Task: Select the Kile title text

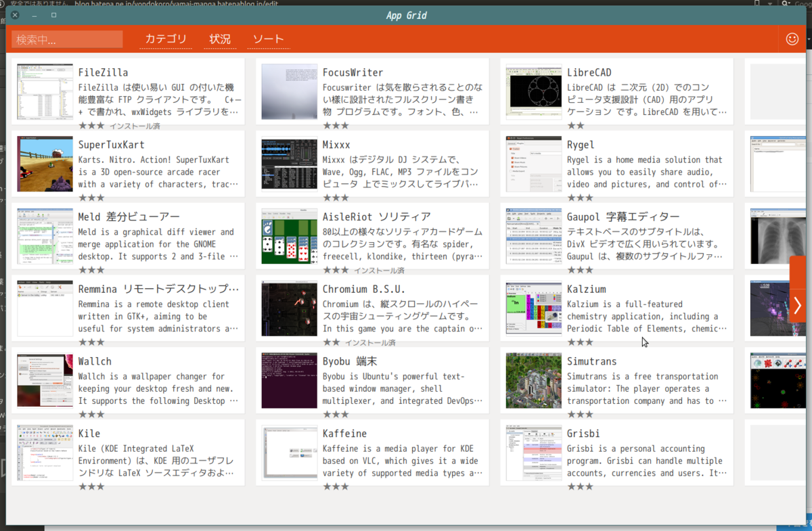Action: 89,434
